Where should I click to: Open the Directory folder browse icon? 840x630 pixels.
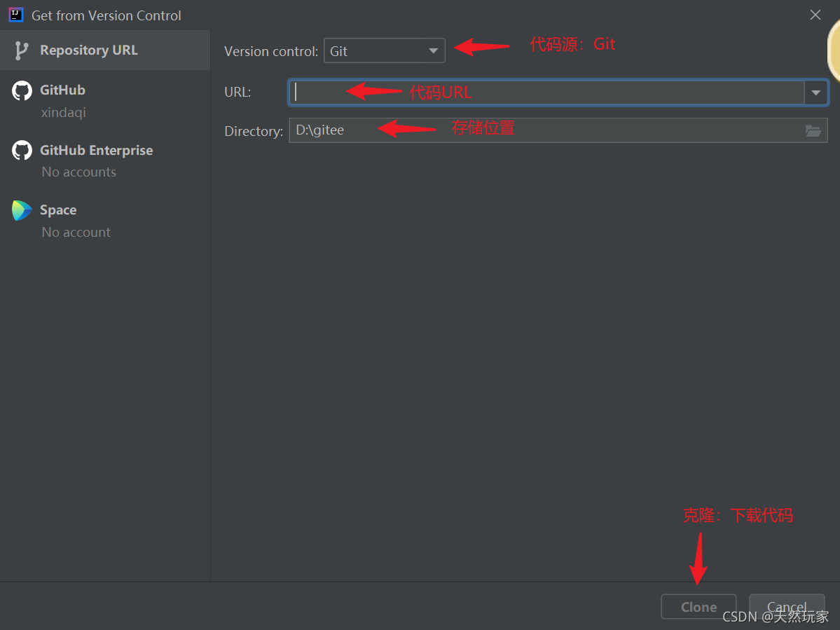813,130
